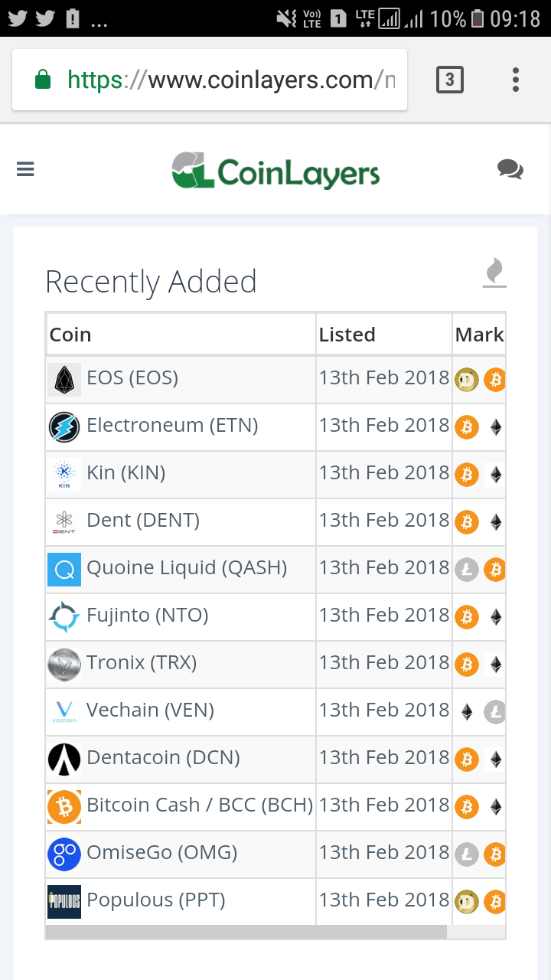Open the hamburger navigation menu

pos(25,169)
